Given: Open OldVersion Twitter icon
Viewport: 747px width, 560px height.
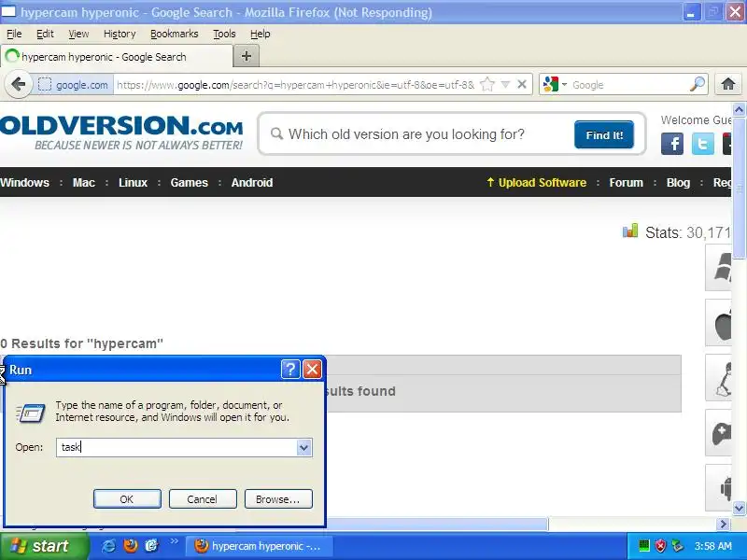Looking at the screenshot, I should click(703, 144).
